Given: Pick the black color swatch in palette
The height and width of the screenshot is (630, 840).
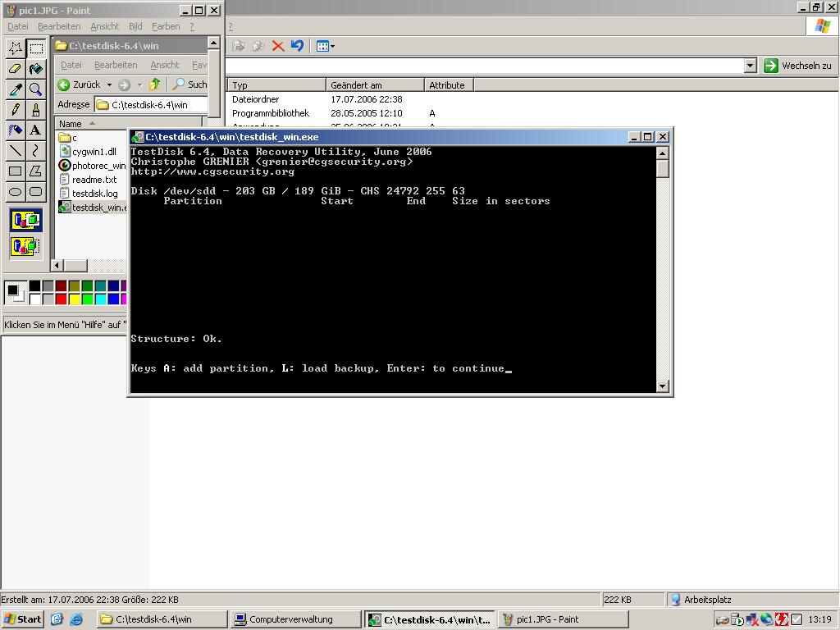Looking at the screenshot, I should click(34, 286).
